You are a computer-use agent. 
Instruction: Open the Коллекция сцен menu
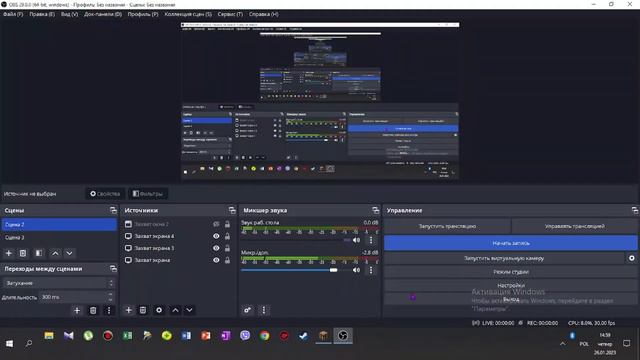pyautogui.click(x=188, y=14)
